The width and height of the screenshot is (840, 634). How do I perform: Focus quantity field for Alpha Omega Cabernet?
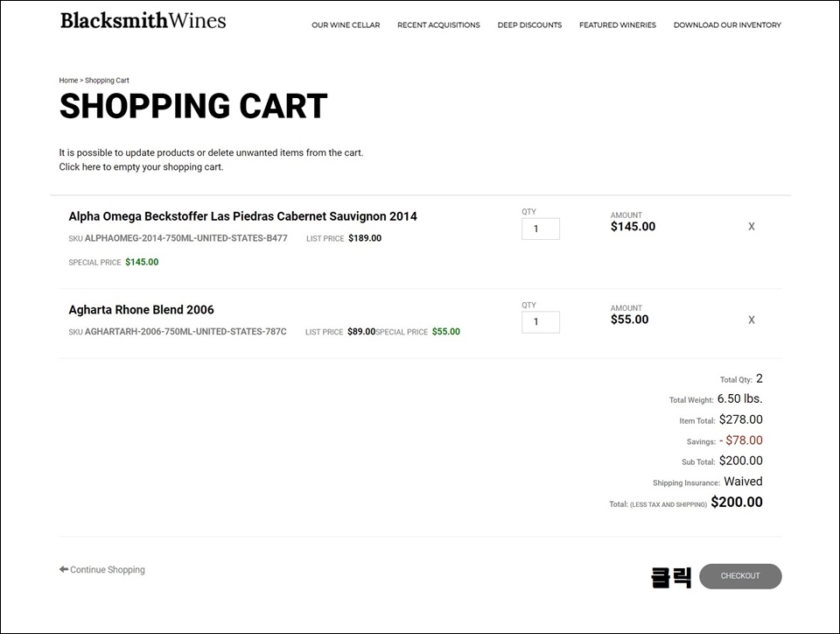pos(541,229)
